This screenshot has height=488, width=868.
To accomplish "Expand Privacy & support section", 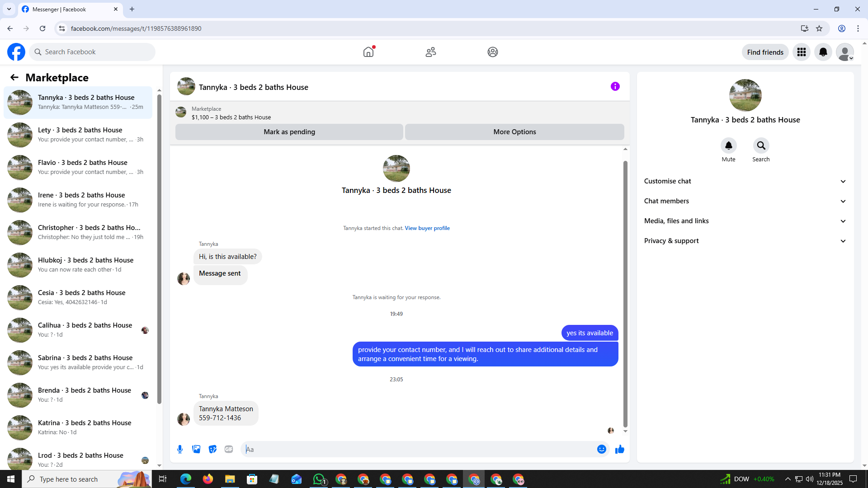I will pyautogui.click(x=745, y=241).
